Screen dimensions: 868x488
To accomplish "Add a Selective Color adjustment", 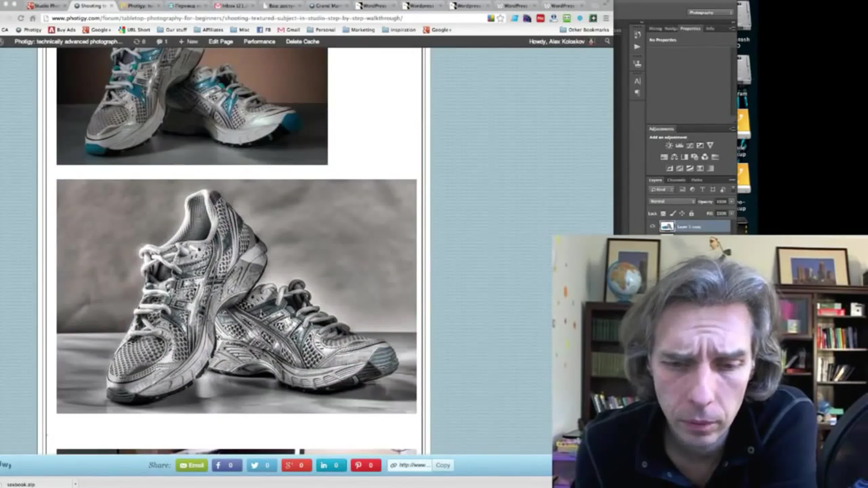I will point(700,168).
